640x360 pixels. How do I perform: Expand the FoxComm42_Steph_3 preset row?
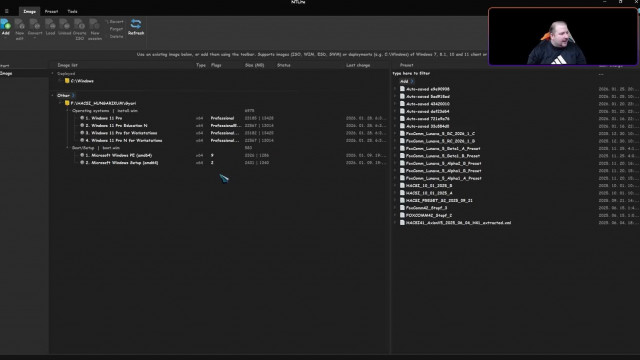click(395, 208)
